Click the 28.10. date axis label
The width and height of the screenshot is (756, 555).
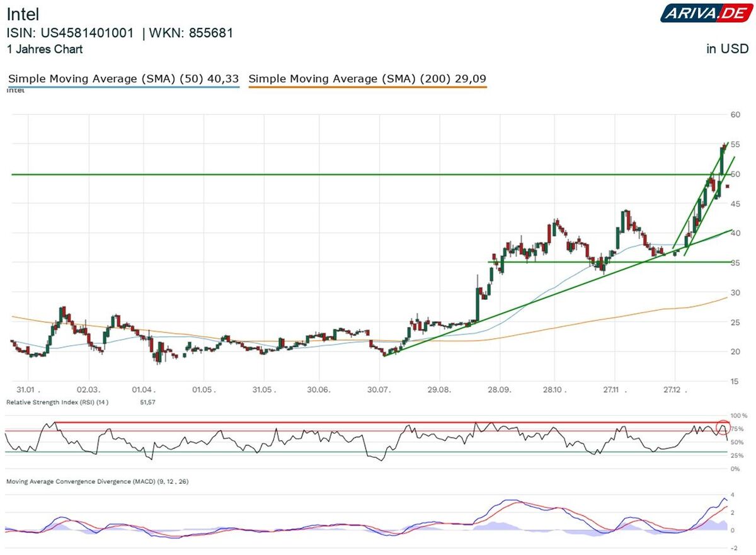tap(554, 391)
